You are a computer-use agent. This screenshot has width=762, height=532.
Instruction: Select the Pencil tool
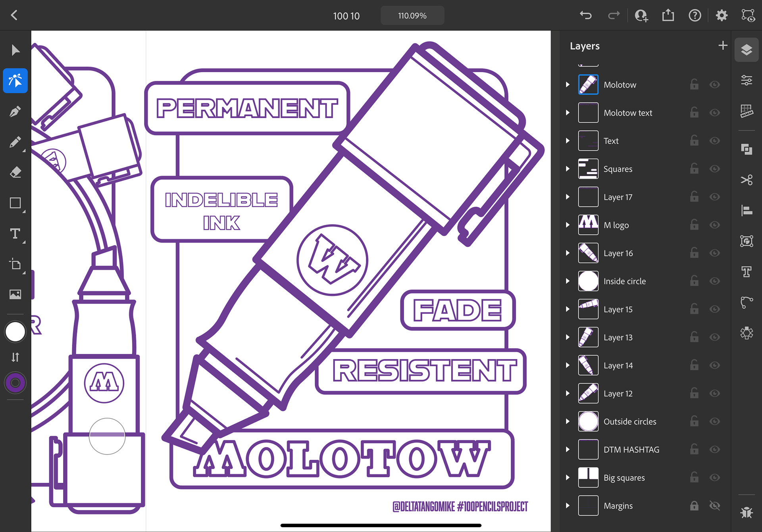pos(15,142)
